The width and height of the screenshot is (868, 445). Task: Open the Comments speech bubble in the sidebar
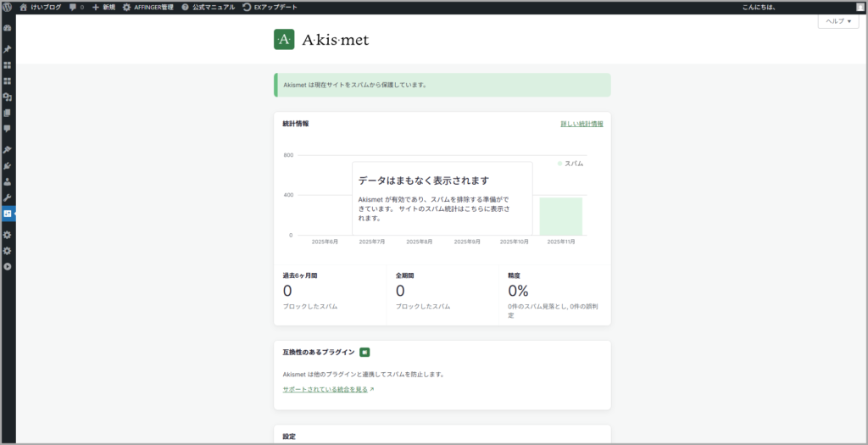click(8, 129)
